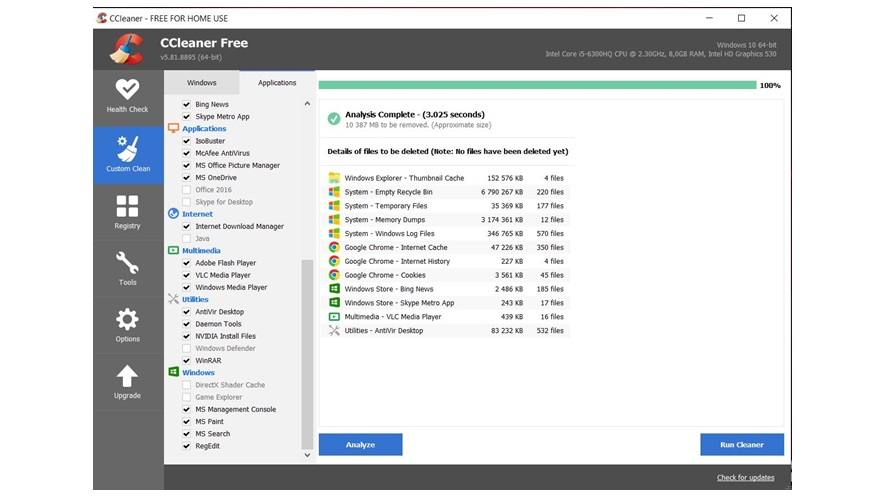Select the Utilities category heading
Screen dimensions: 870x500
(x=195, y=299)
